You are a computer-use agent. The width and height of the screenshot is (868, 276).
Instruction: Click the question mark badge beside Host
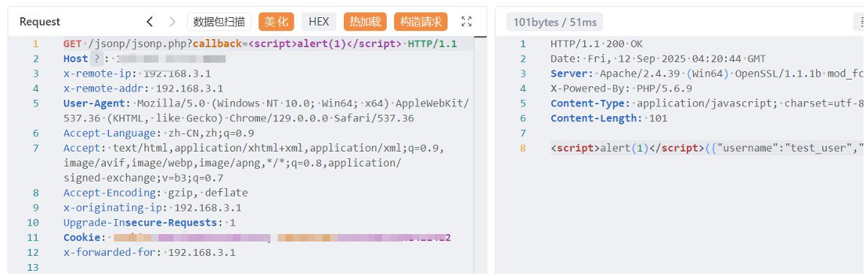pos(97,58)
